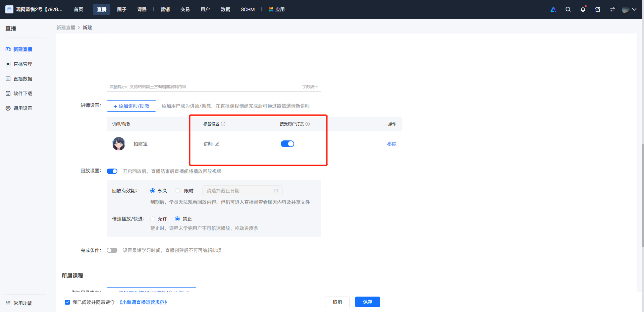Click 保存 button
This screenshot has width=644, height=312.
[368, 302]
